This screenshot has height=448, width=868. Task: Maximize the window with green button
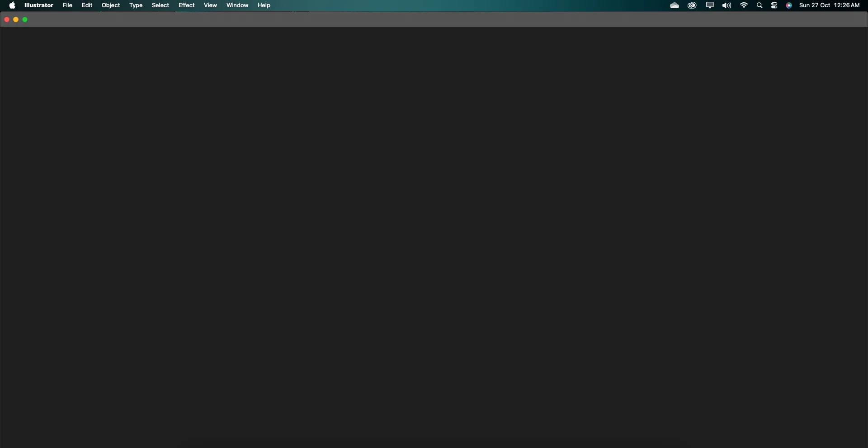coord(25,19)
